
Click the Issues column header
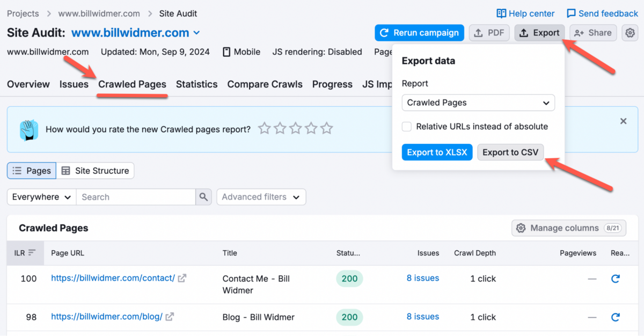pos(428,253)
